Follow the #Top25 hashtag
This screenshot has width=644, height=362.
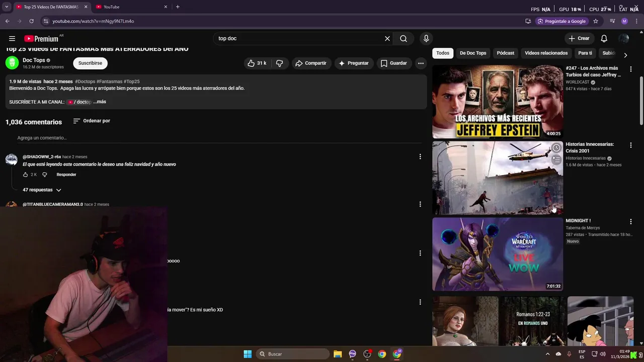[x=131, y=81]
